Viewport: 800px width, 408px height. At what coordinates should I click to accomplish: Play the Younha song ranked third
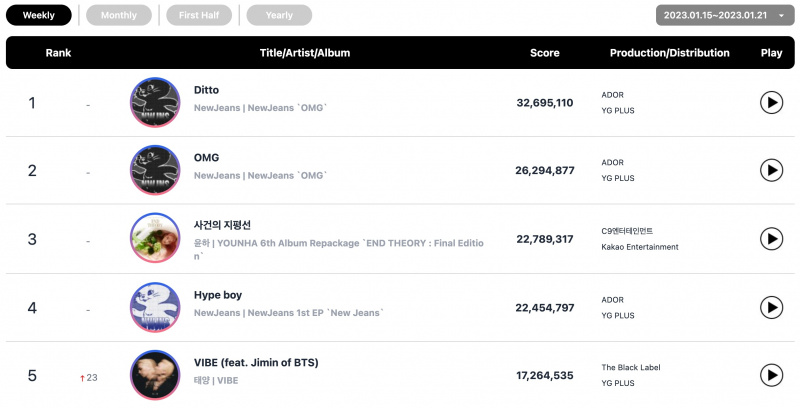click(771, 239)
